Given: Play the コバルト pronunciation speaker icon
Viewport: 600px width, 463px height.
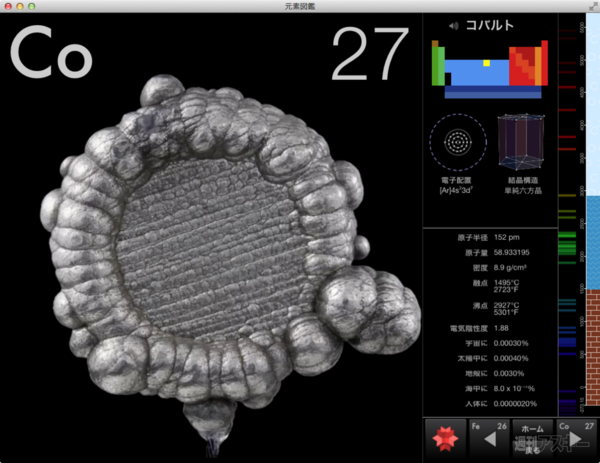Looking at the screenshot, I should point(453,26).
